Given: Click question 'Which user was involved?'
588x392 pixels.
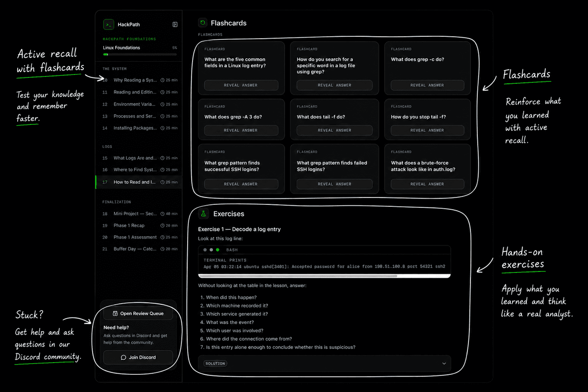Looking at the screenshot, I should (x=234, y=331).
